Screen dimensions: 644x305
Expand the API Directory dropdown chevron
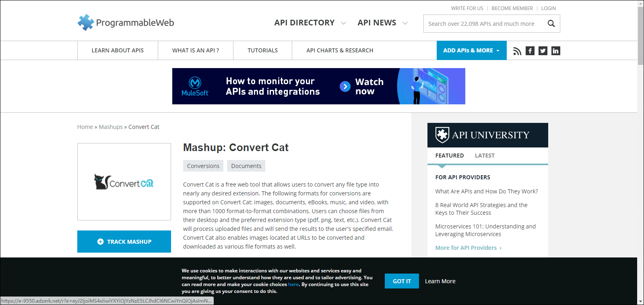coord(343,23)
